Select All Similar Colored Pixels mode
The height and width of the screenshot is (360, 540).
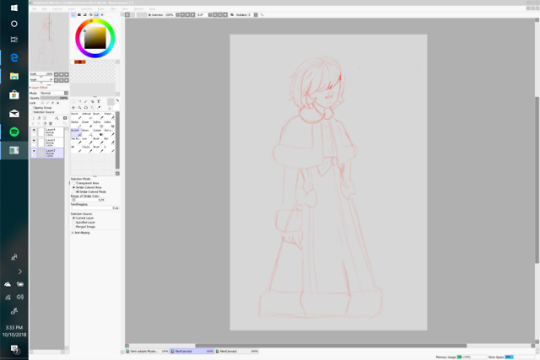pyautogui.click(x=73, y=192)
